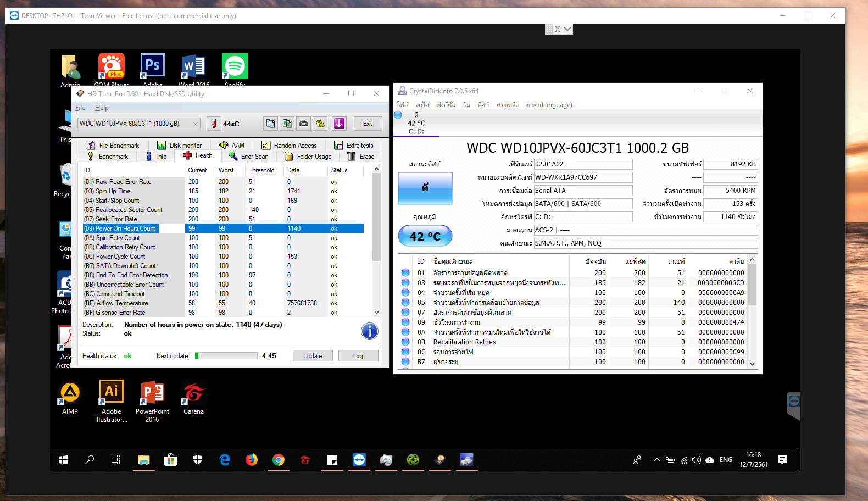
Task: Select the disk C: D: status orb in CrystalDiskInfo
Action: (x=398, y=115)
